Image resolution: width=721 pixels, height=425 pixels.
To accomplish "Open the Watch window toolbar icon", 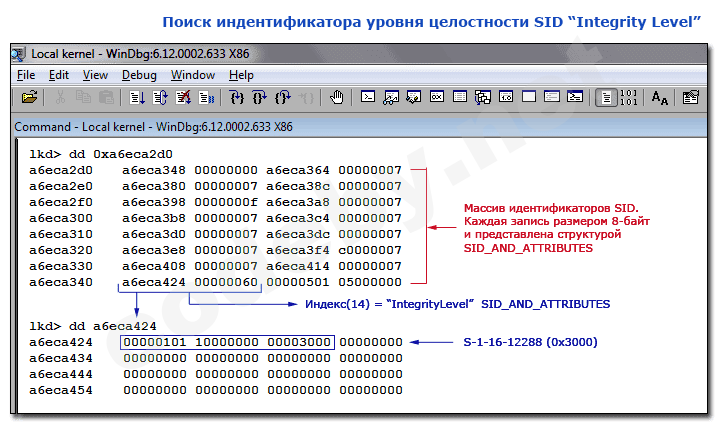I will (391, 97).
